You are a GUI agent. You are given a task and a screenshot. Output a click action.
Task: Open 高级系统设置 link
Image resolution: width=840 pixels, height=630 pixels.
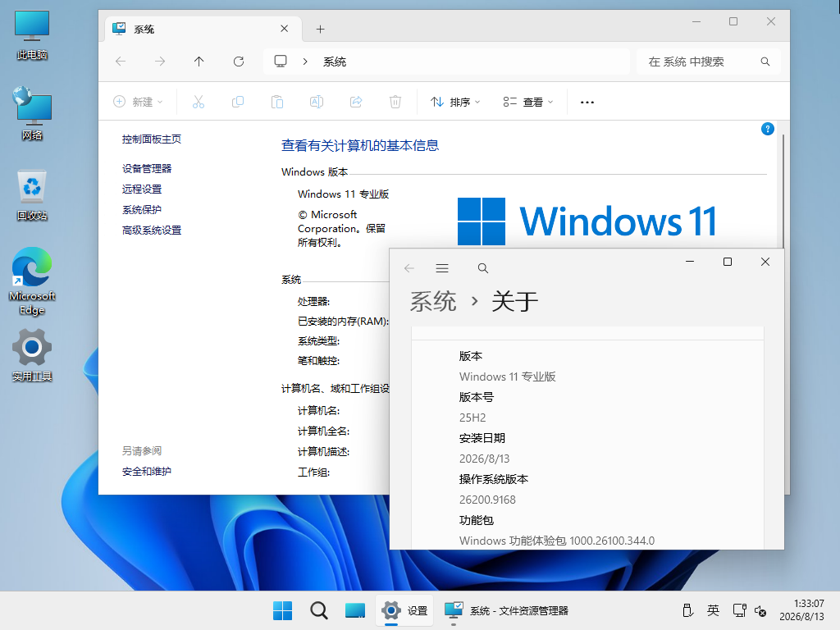(152, 231)
